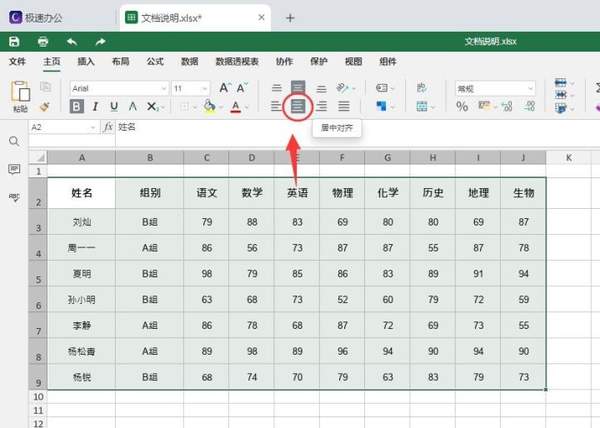This screenshot has width=600, height=428.
Task: Click the red font color button
Action: pyautogui.click(x=236, y=106)
